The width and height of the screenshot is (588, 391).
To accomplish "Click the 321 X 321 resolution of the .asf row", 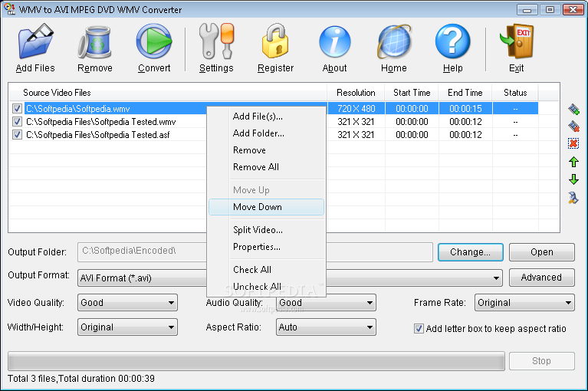I will (356, 135).
